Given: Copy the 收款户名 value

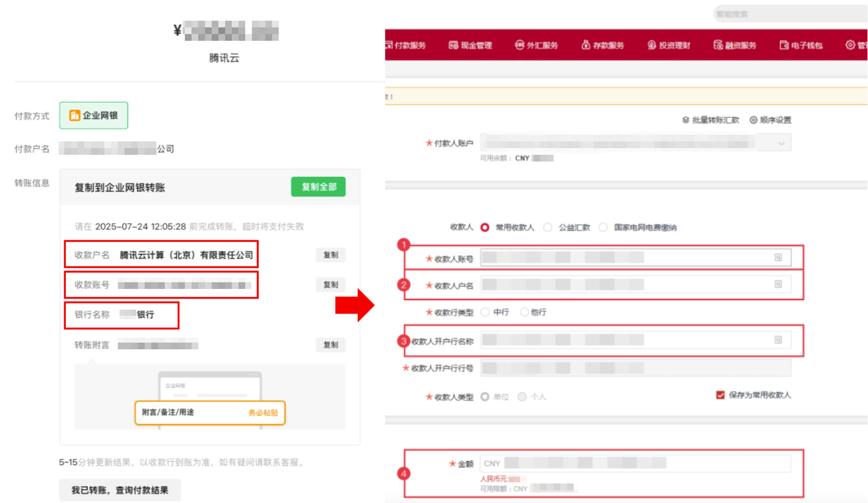Looking at the screenshot, I should [x=331, y=255].
